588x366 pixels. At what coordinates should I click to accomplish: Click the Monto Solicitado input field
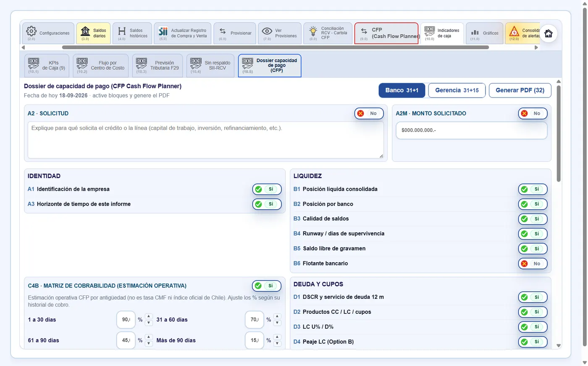[471, 130]
